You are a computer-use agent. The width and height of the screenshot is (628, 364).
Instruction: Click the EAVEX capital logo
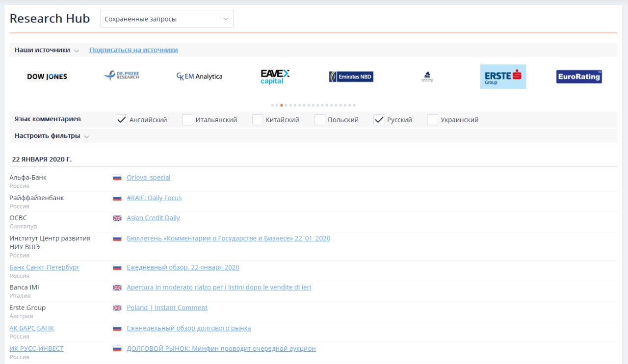275,77
